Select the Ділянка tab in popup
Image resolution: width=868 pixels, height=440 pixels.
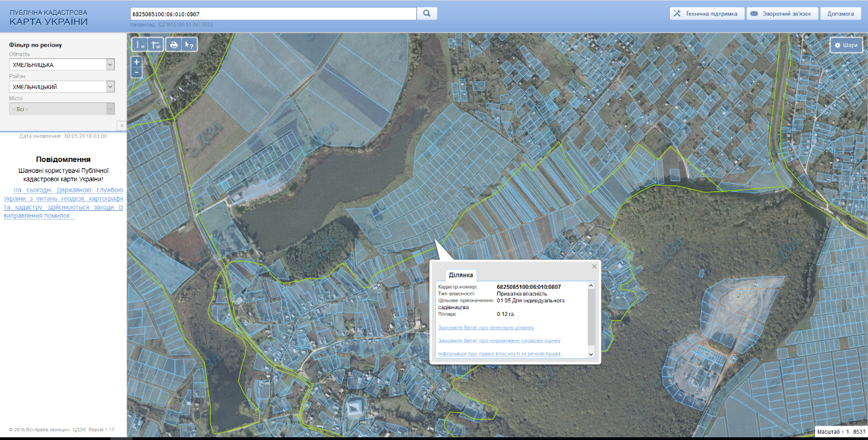[461, 275]
